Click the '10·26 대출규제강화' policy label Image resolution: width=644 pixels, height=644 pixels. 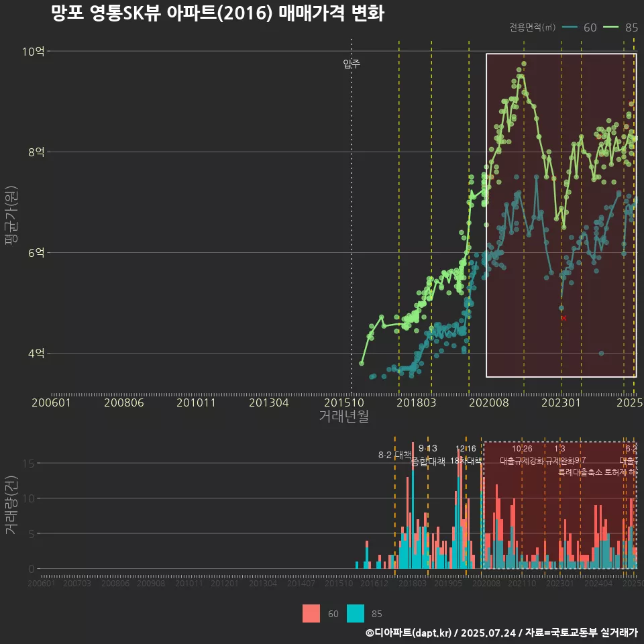coord(522,455)
